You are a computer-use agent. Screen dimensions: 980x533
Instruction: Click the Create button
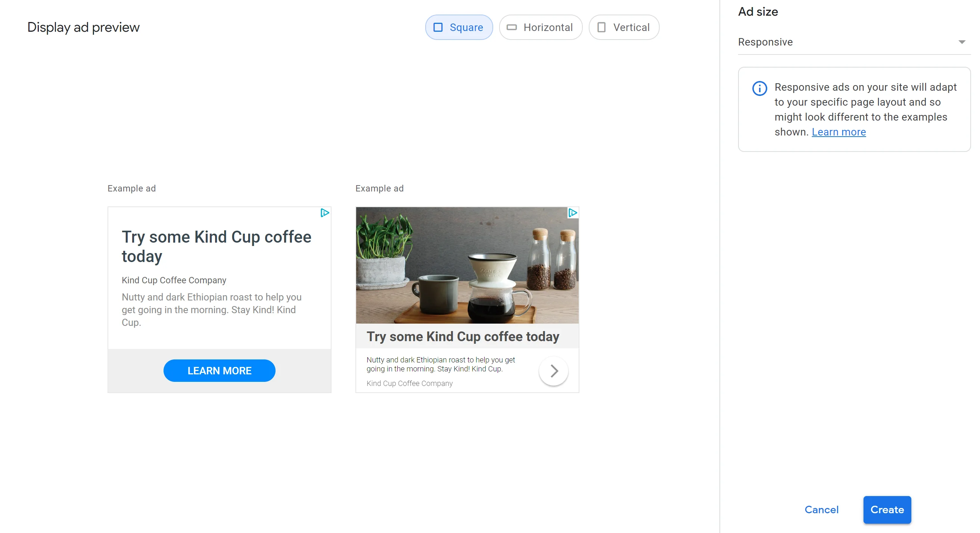coord(887,509)
